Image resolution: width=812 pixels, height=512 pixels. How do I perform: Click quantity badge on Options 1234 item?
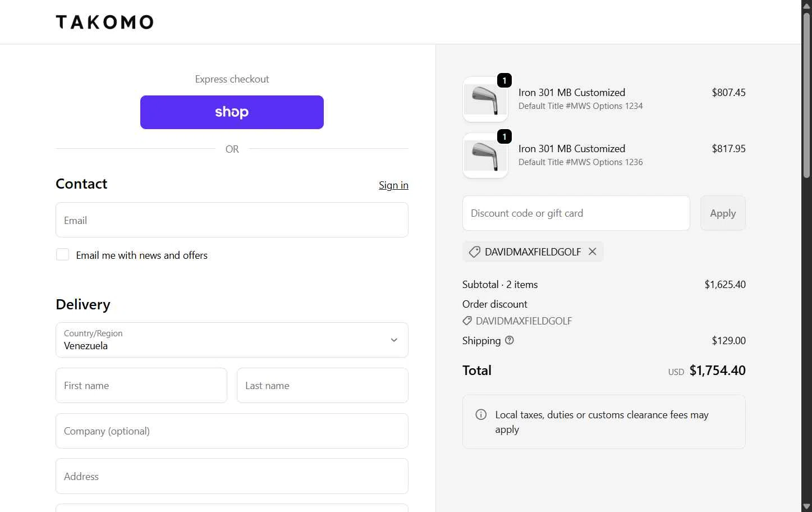[x=504, y=81]
